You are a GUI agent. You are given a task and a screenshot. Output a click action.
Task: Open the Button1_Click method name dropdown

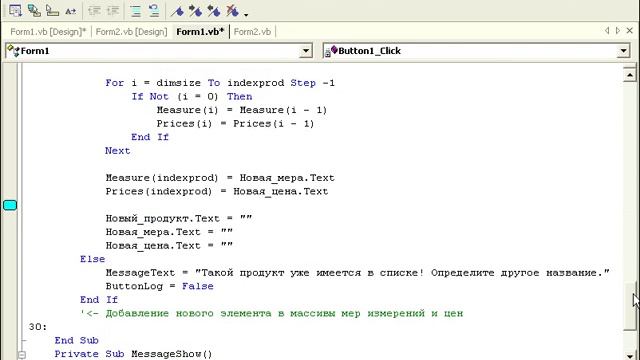623,51
